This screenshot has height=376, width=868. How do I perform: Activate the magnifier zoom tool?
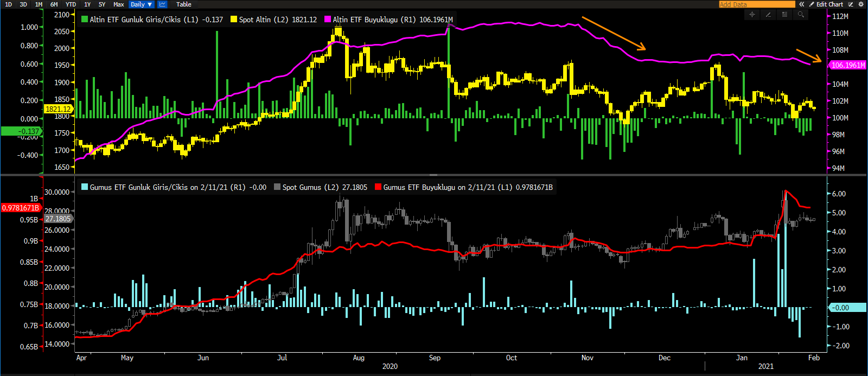click(x=801, y=15)
